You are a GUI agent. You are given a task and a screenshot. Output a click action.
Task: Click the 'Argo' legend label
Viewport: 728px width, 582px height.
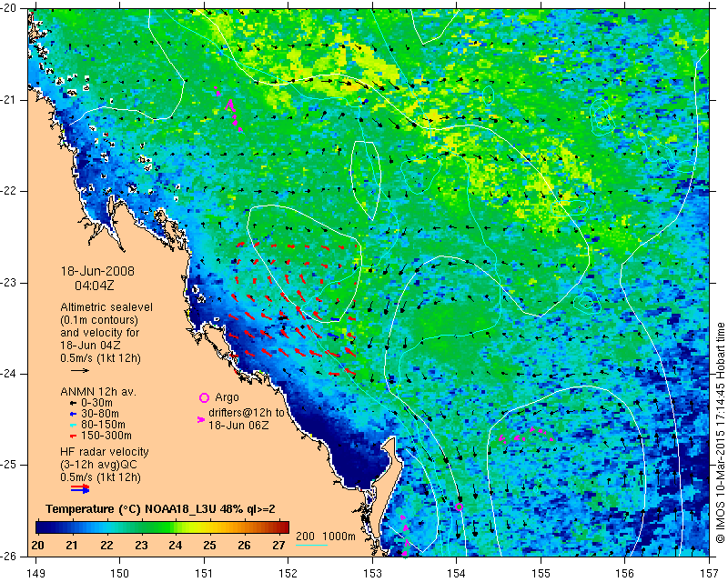pyautogui.click(x=227, y=397)
